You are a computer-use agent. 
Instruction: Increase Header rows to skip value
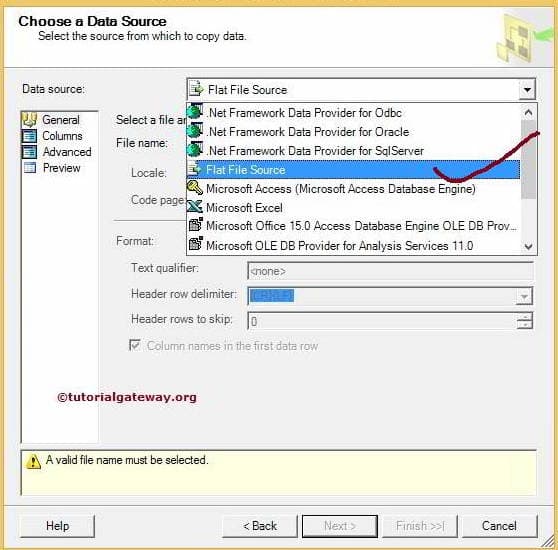point(524,317)
